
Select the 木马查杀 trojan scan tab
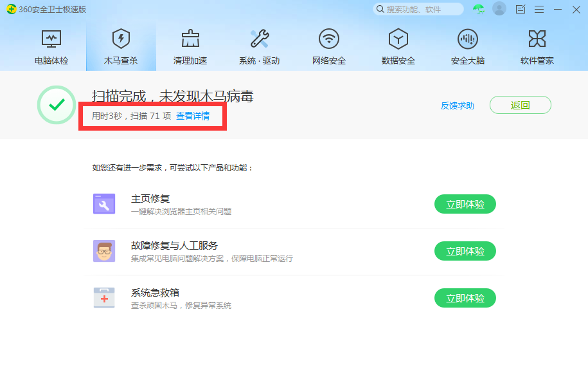click(121, 48)
